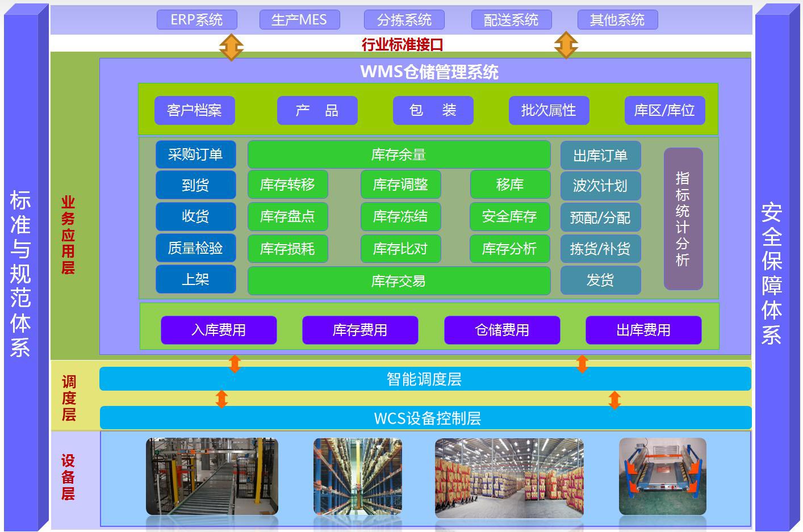
Task: Click the 库存余量 green bar
Action: pos(399,154)
